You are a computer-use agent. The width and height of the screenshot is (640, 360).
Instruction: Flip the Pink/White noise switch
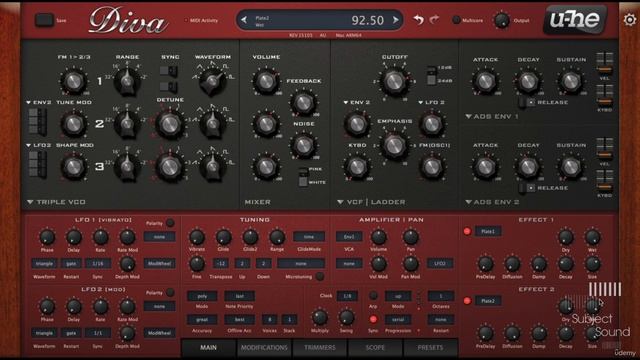point(303,176)
